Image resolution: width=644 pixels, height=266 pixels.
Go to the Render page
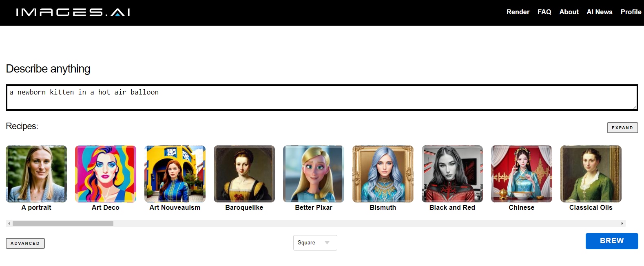[x=518, y=12]
